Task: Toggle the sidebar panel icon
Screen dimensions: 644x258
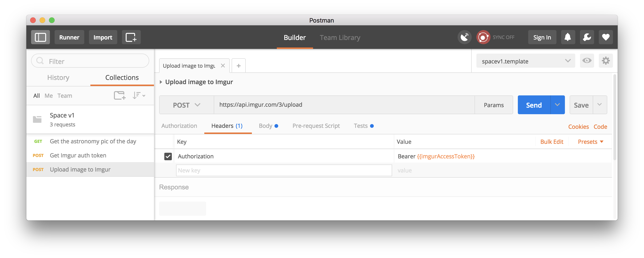Action: click(x=40, y=37)
